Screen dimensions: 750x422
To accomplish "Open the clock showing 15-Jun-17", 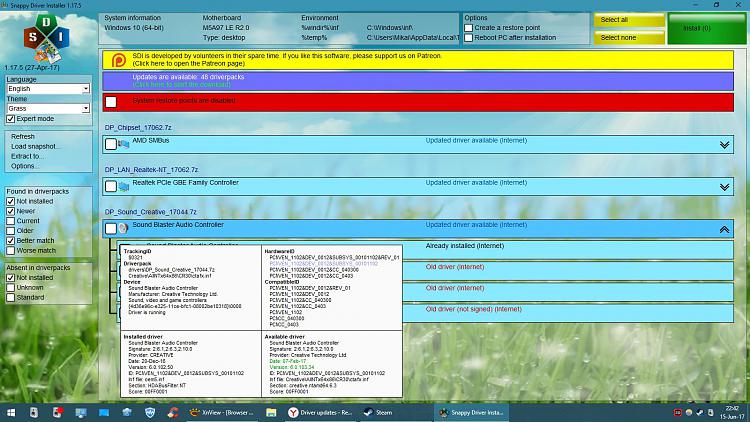I will click(732, 412).
